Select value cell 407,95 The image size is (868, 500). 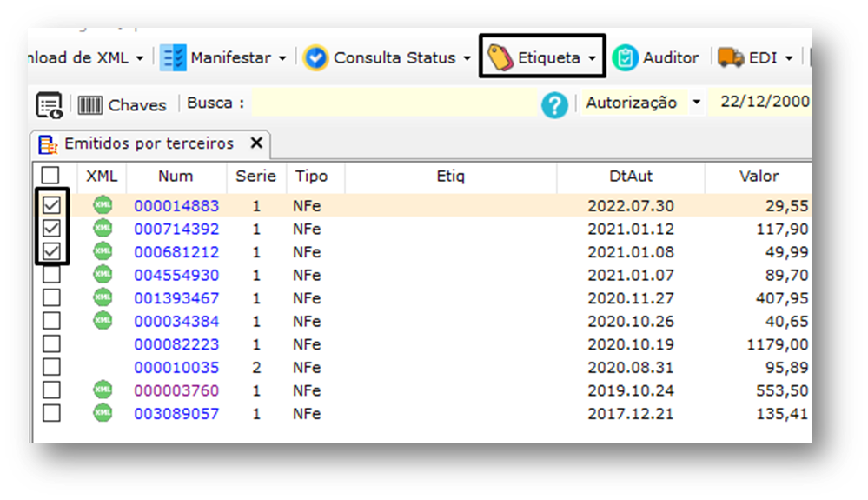point(782,298)
